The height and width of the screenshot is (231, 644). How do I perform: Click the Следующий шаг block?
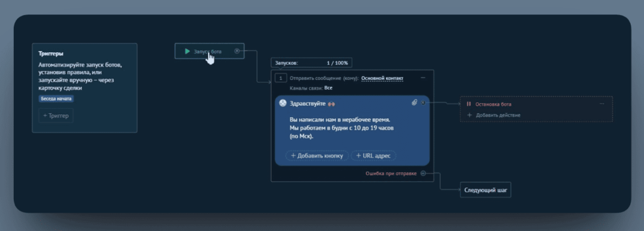click(486, 190)
